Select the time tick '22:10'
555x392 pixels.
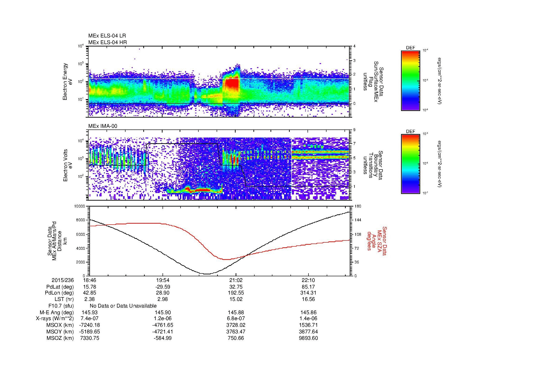pos(308,280)
